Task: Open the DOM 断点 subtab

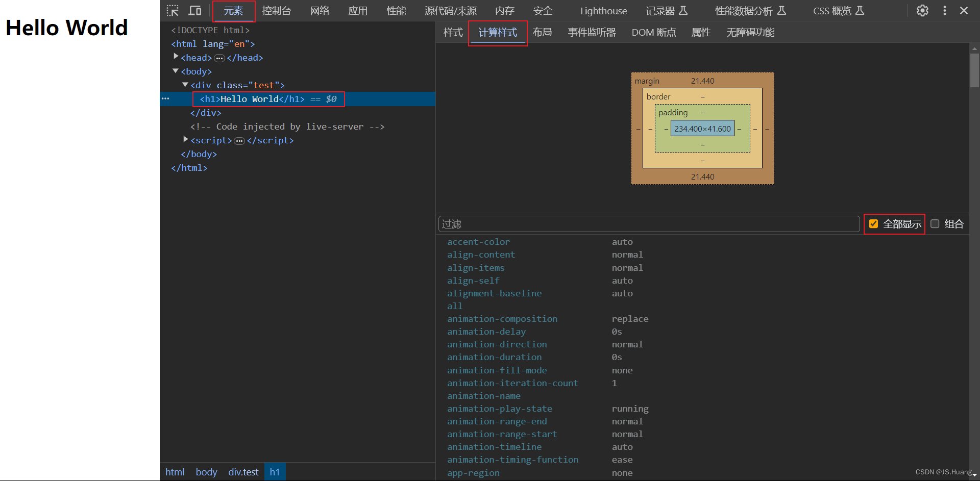Action: pos(654,33)
